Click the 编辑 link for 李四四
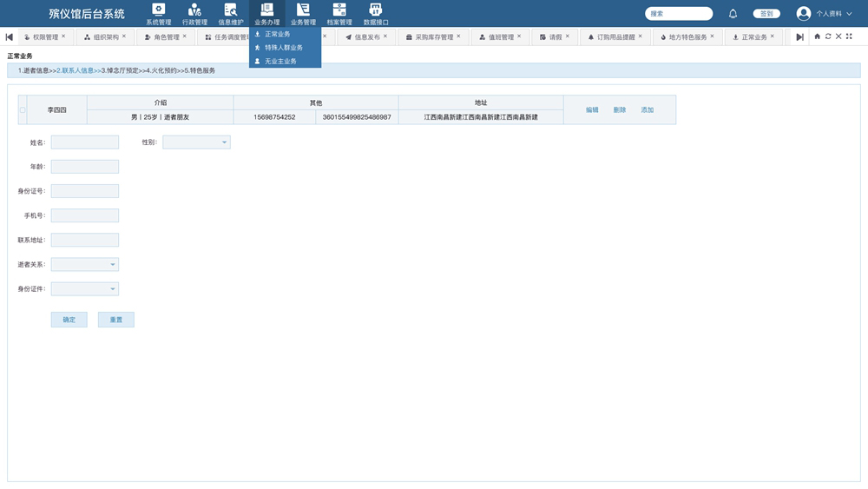Image resolution: width=868 pixels, height=489 pixels. click(592, 110)
